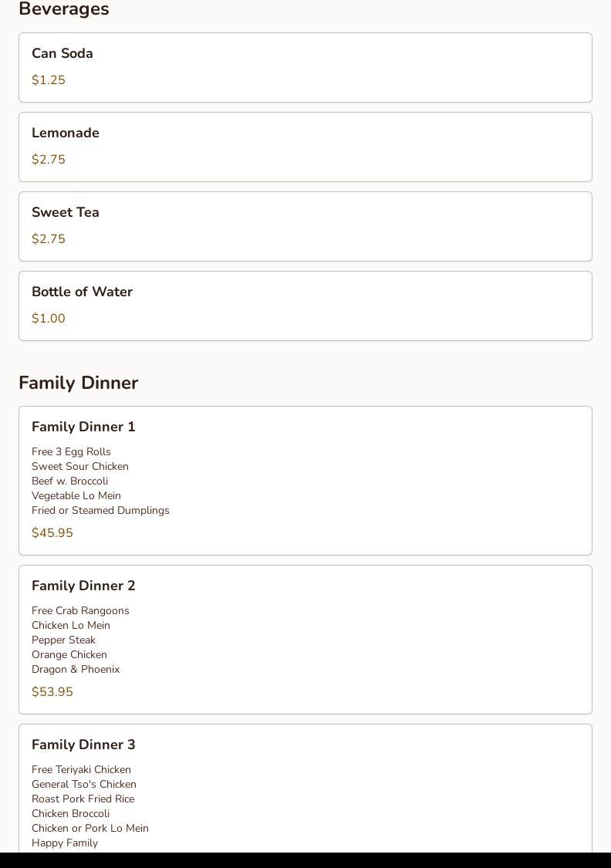Click the $1.00 Bottle of Water price
Screen dimensions: 611x868
point(49,319)
